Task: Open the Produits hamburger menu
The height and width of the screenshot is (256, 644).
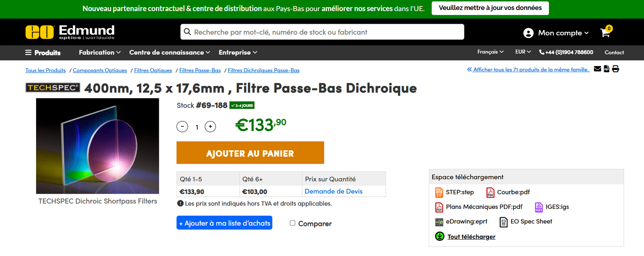Action: point(43,52)
